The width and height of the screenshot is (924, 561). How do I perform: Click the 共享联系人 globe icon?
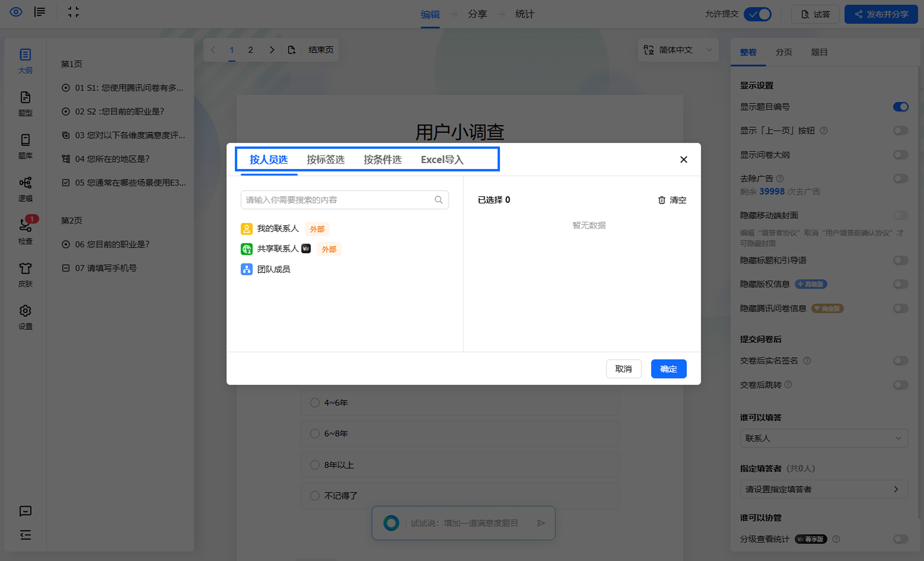[x=246, y=249]
